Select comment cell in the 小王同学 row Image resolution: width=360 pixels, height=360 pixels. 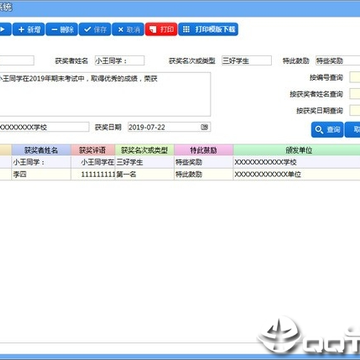pos(93,162)
